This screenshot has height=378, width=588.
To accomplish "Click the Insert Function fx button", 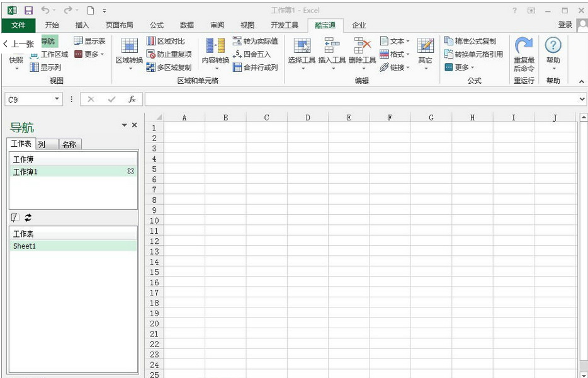I will [x=132, y=99].
